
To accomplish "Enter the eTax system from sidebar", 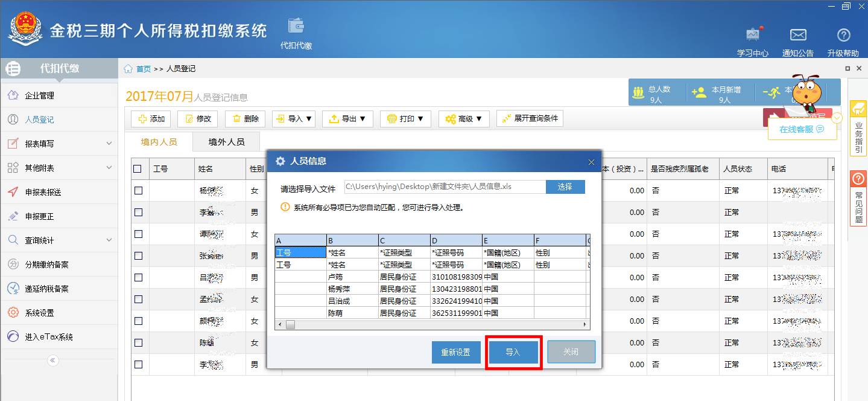I will click(x=48, y=337).
